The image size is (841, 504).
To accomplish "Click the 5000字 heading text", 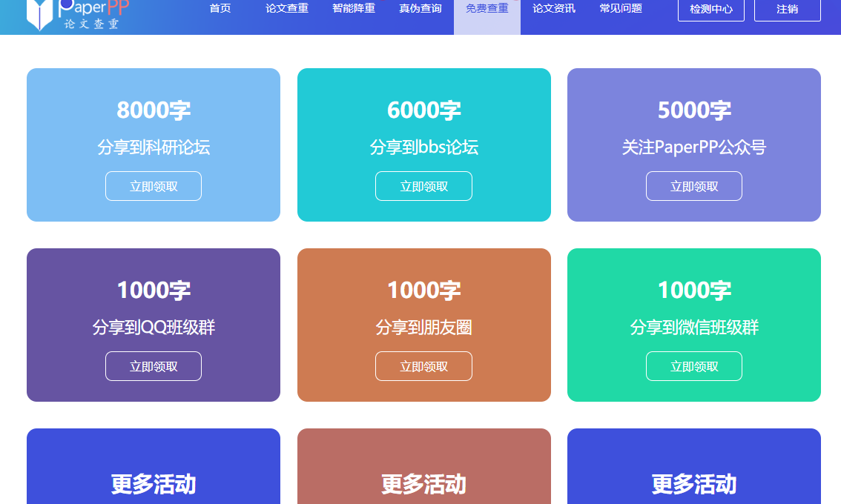I will 694,110.
